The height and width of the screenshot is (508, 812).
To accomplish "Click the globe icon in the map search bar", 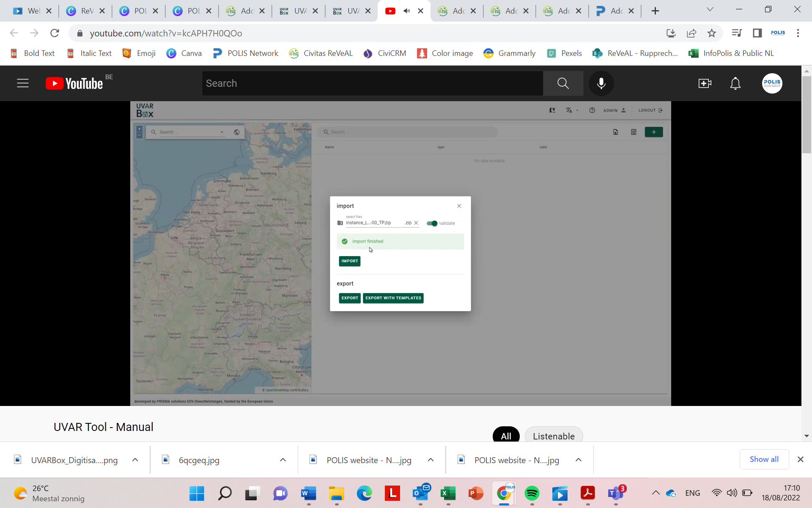I will tap(236, 132).
